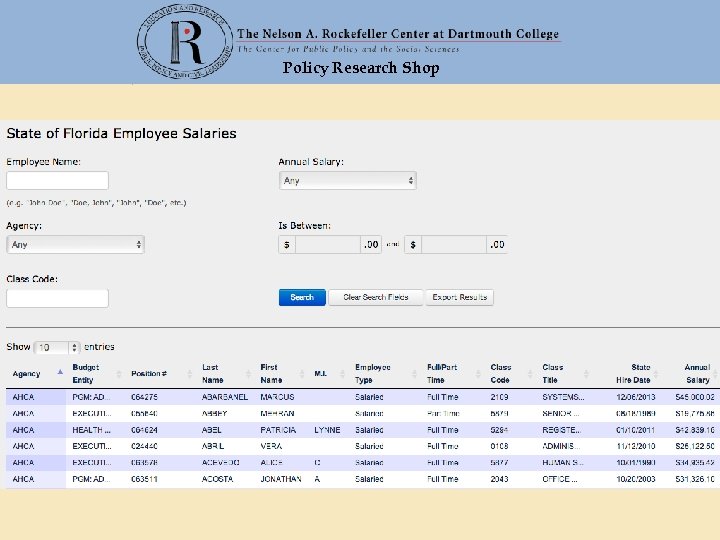Click hire date 12/06/2013

tap(636, 397)
